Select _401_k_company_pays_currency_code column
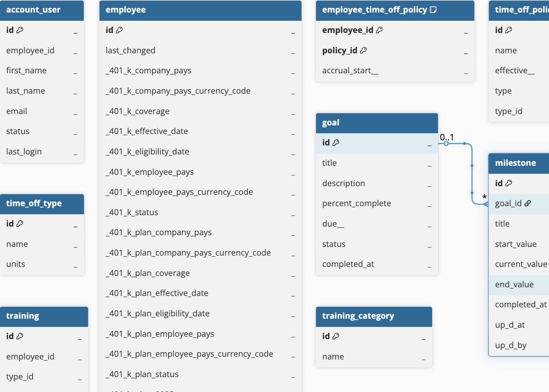 pos(200,91)
